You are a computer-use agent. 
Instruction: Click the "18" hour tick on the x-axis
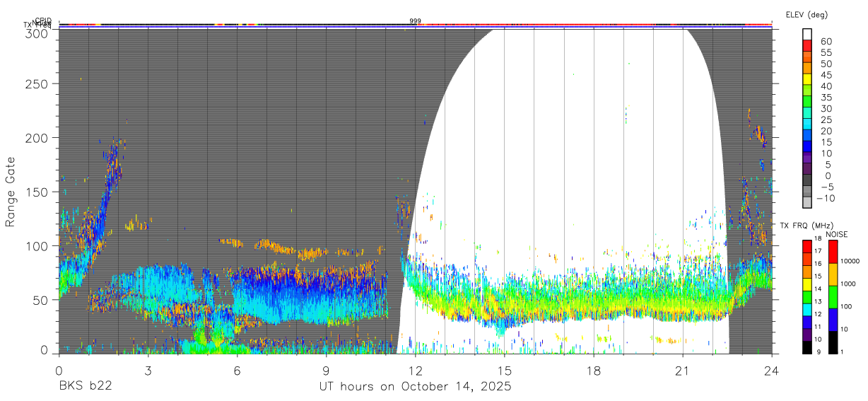(x=594, y=370)
